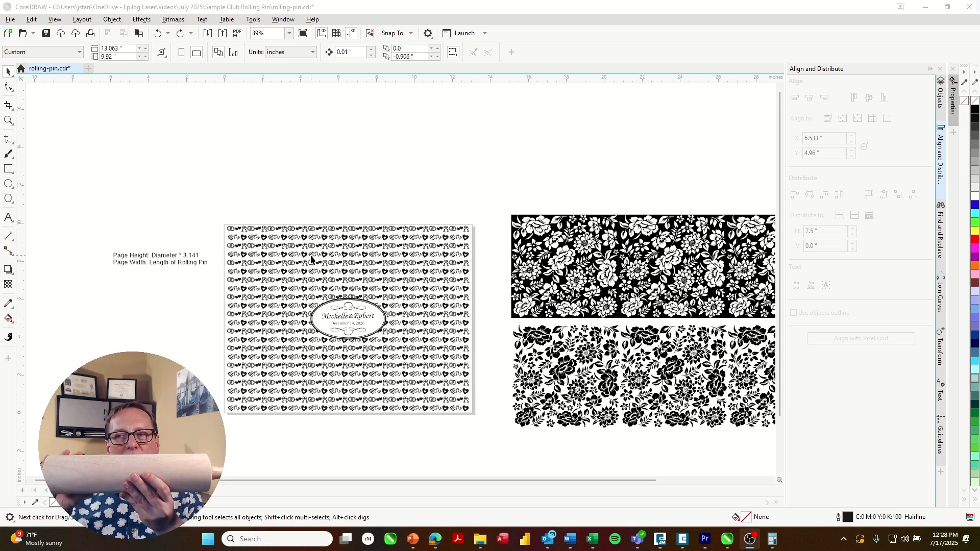Click the Import icon
Image resolution: width=980 pixels, height=551 pixels.
click(x=208, y=33)
